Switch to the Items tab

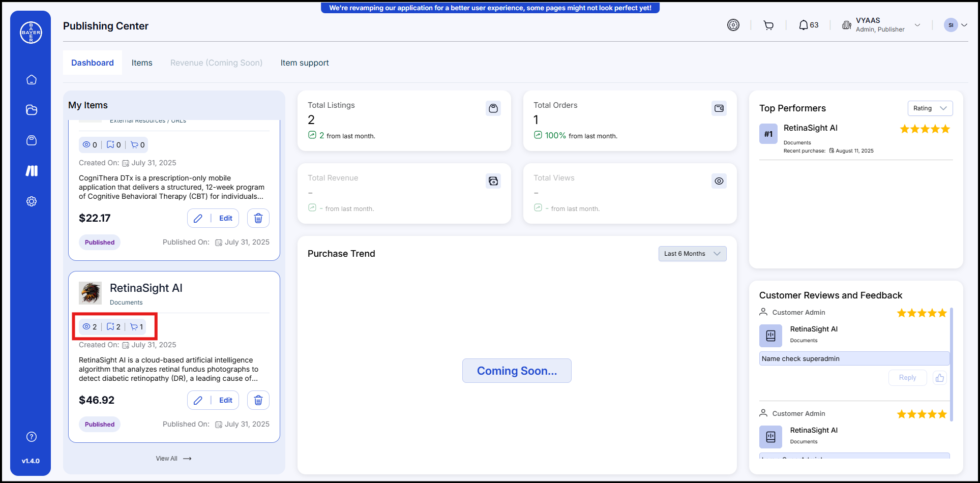[x=142, y=63]
